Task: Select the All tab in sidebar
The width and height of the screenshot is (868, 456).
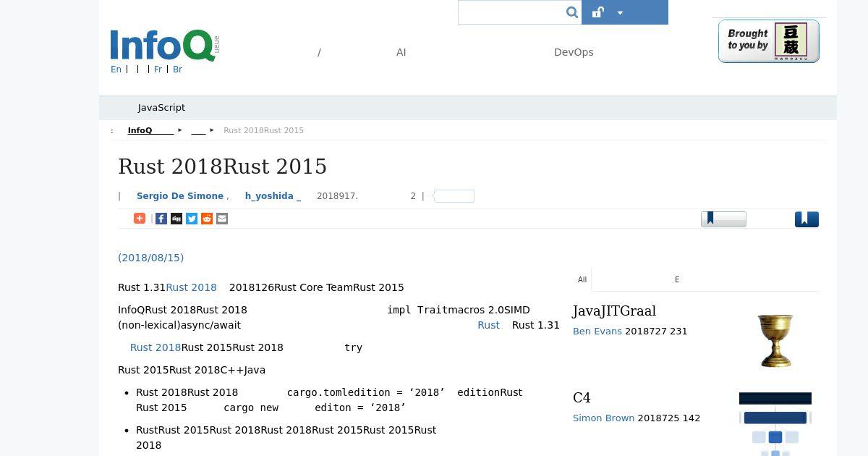Action: pyautogui.click(x=582, y=279)
